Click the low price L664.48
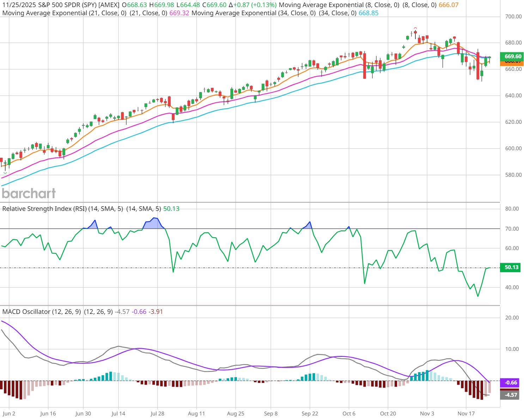The width and height of the screenshot is (524, 420). click(188, 5)
